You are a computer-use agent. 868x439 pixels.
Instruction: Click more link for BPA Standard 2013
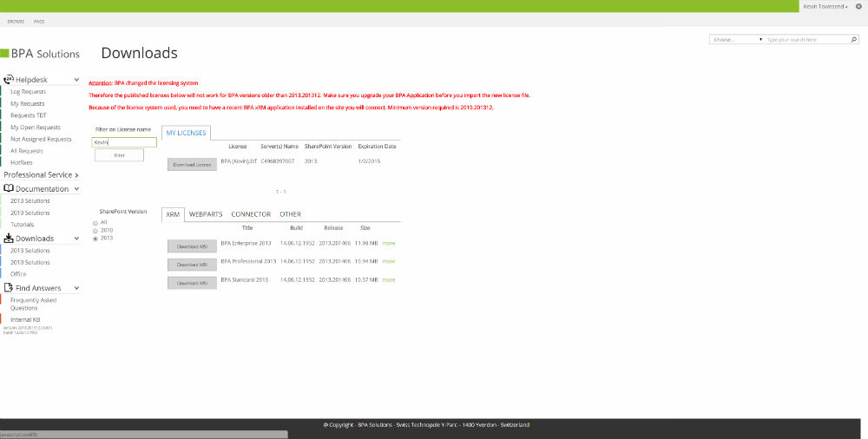point(389,279)
